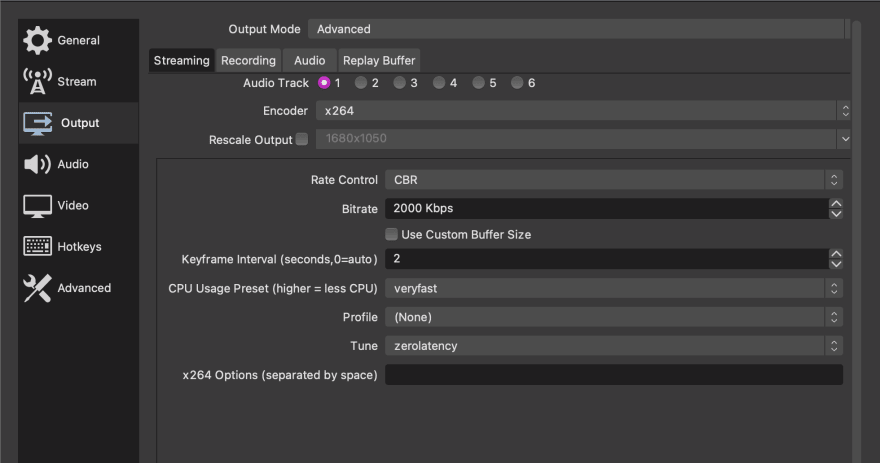Decrease the Bitrate with down arrow
Viewport: 880px width, 463px height.
point(836,214)
